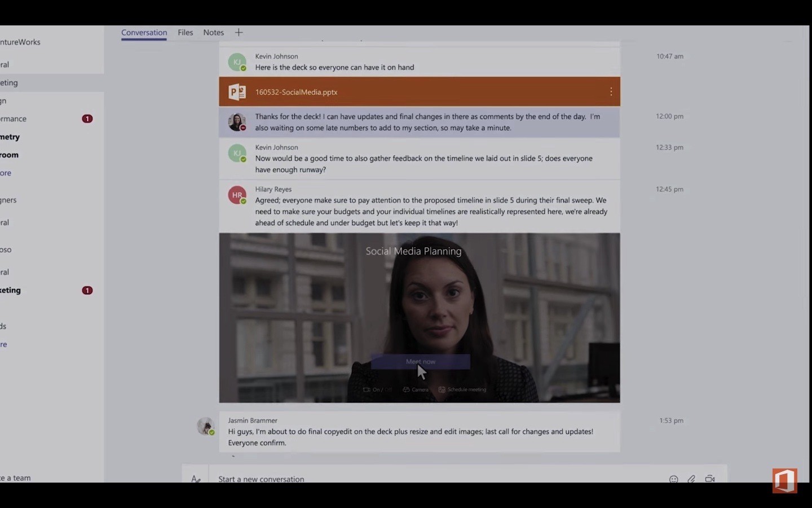Open more options on the SocialMedia.pptx attachment

pyautogui.click(x=611, y=92)
